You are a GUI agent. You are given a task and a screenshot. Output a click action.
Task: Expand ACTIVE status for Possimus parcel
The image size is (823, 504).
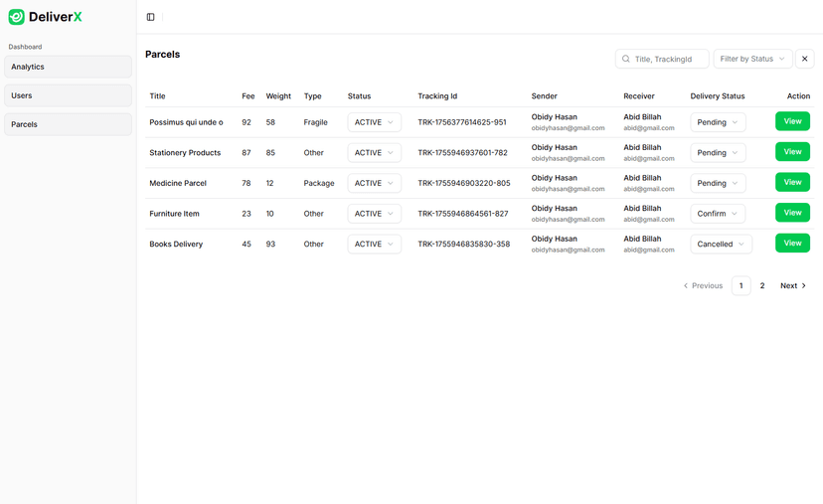[374, 122]
